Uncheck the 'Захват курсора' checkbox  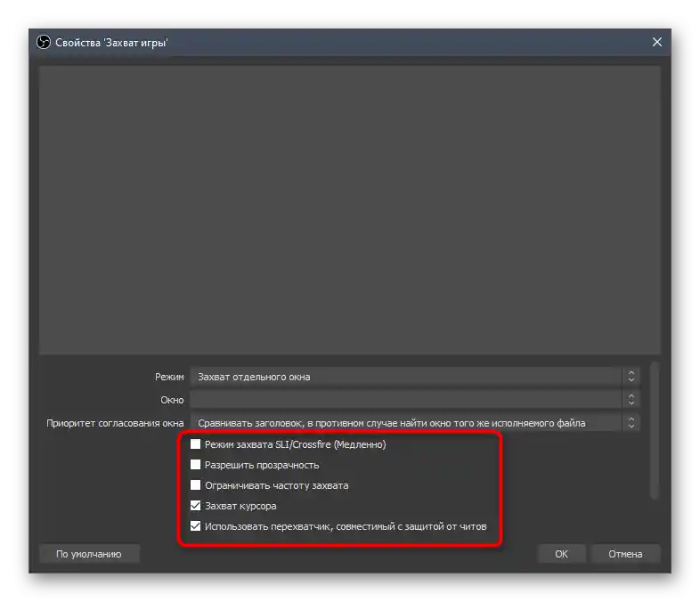tap(196, 506)
